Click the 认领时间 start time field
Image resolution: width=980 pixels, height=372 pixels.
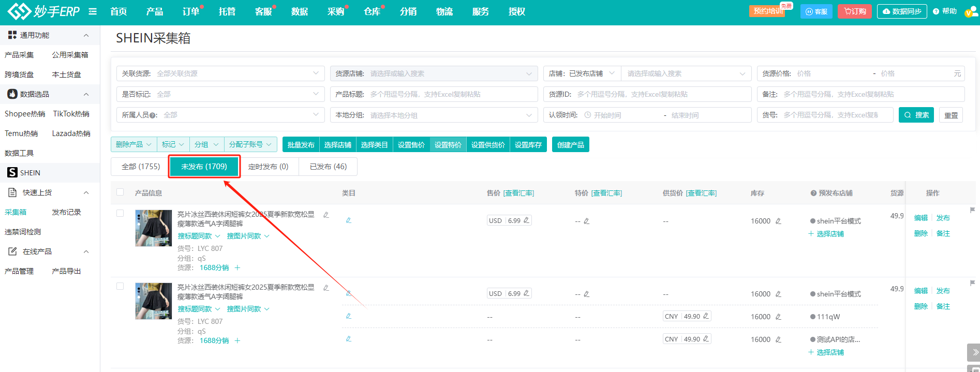click(x=623, y=115)
